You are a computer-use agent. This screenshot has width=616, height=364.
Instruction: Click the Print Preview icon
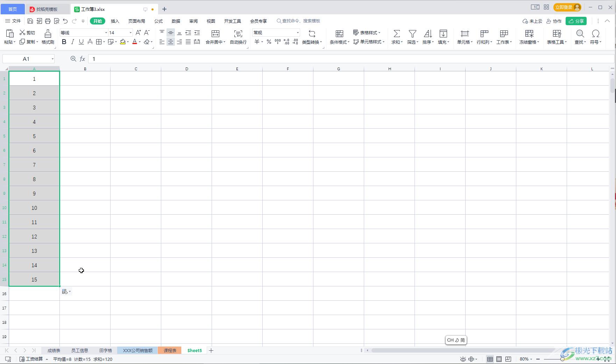pyautogui.click(x=57, y=21)
